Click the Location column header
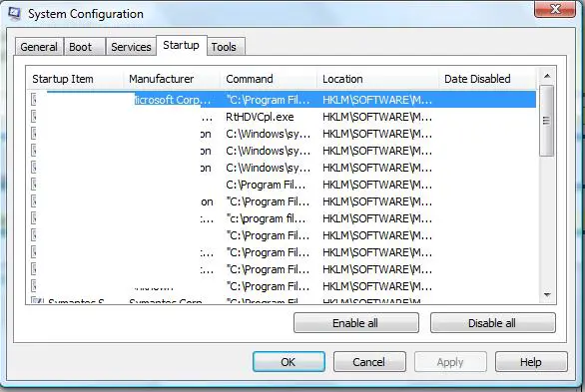 click(377, 79)
